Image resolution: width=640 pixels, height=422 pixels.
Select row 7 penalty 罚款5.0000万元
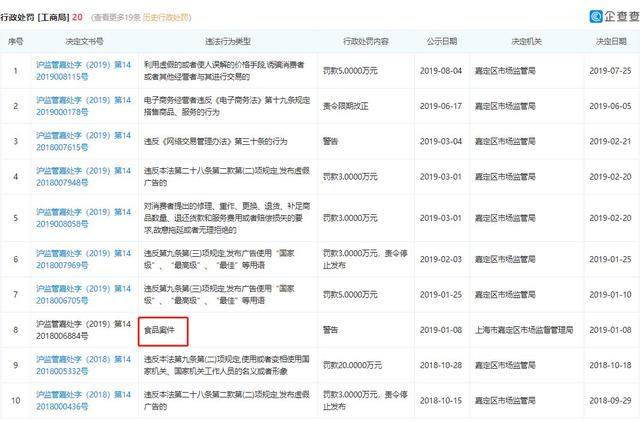(350, 295)
